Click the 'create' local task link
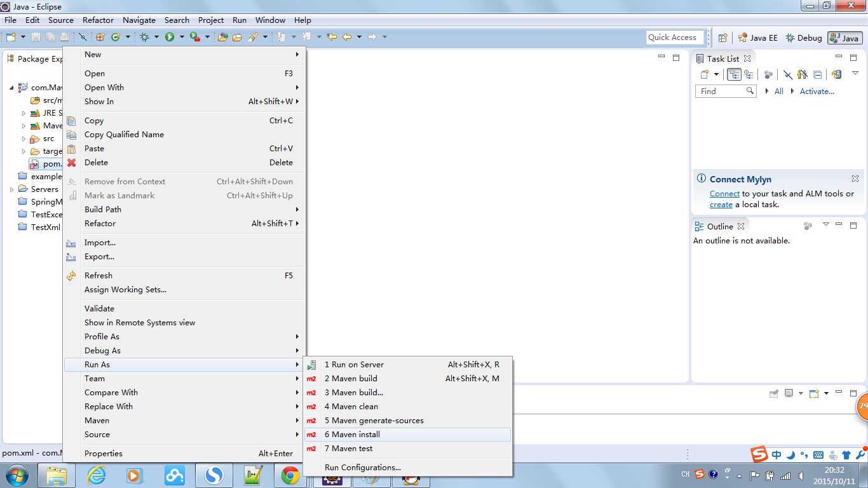This screenshot has width=868, height=488. pos(721,205)
